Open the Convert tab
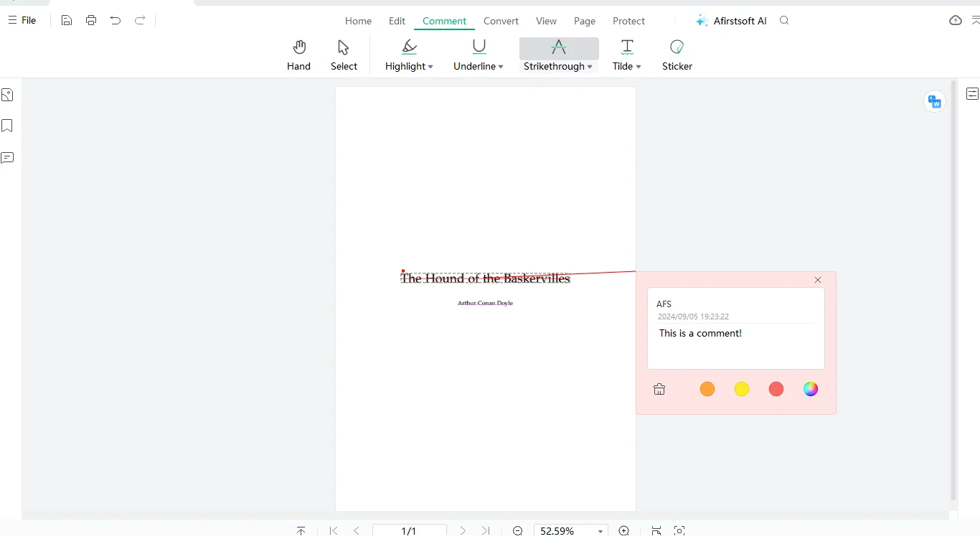 click(x=501, y=21)
